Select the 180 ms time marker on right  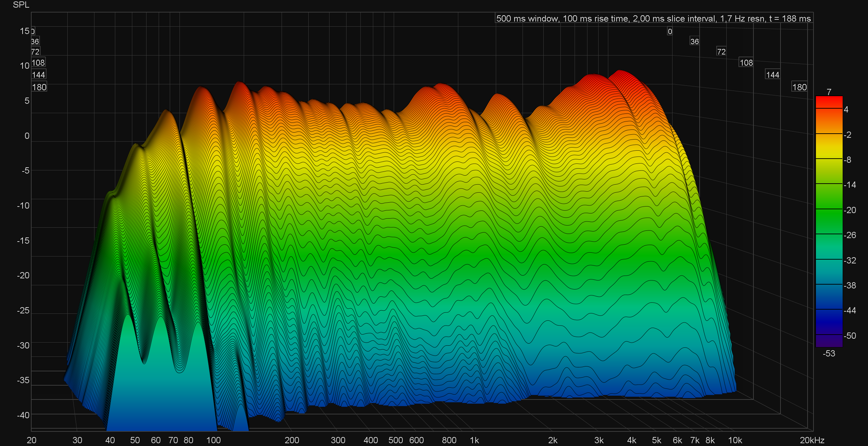[x=799, y=87]
